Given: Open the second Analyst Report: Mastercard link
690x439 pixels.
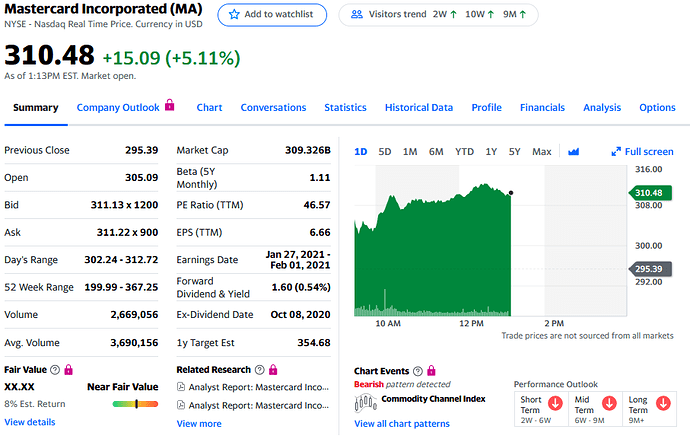Looking at the screenshot, I should pos(258,405).
